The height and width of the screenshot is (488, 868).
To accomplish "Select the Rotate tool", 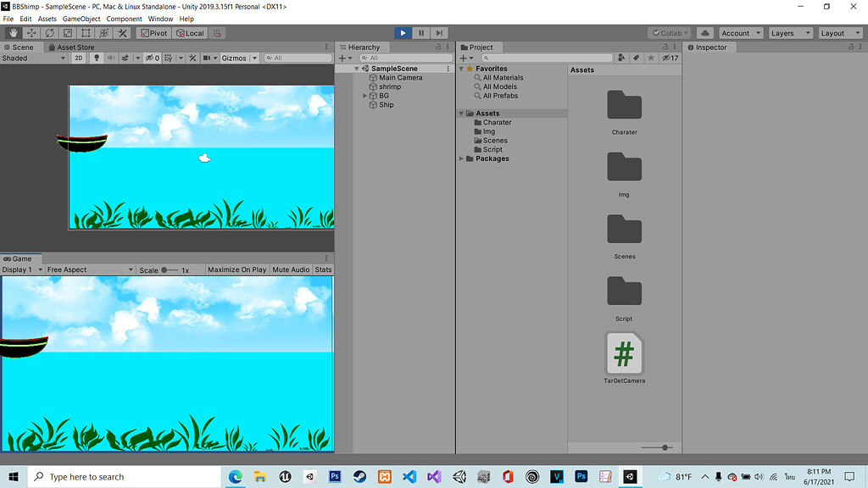I will [x=48, y=32].
